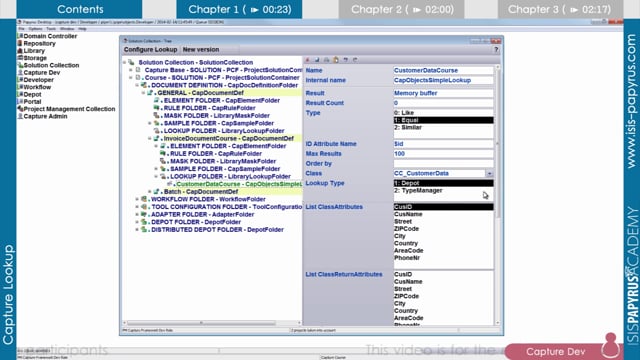Click the New version button
The width and height of the screenshot is (640, 360).
tap(201, 49)
